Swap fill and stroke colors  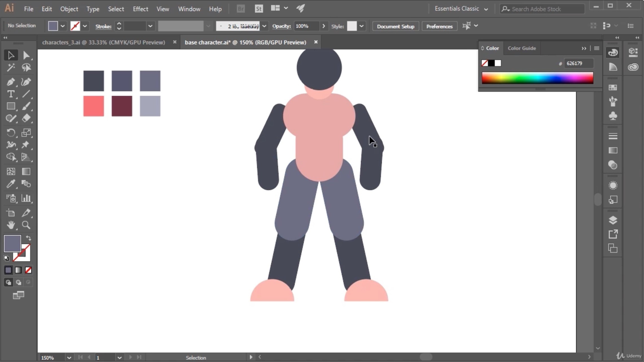tap(28, 238)
